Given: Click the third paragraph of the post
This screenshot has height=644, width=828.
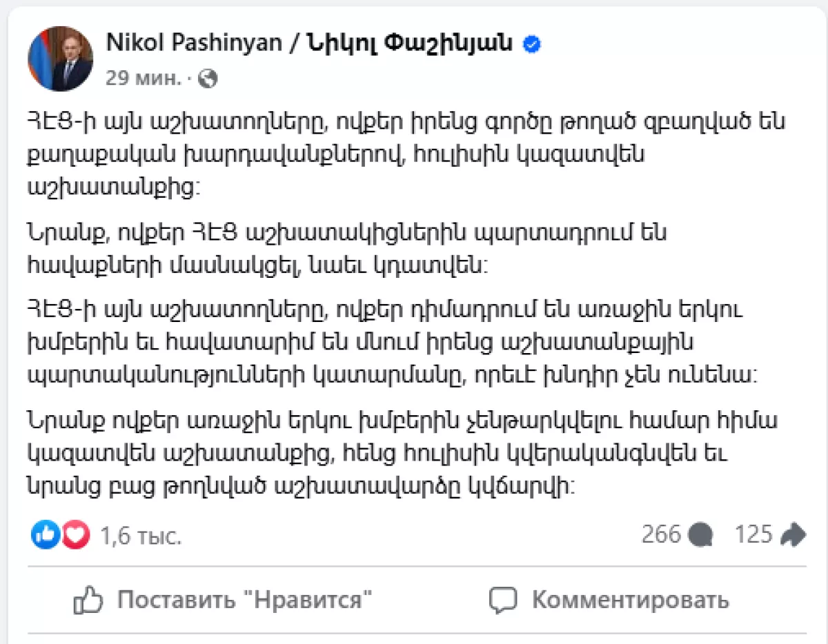Looking at the screenshot, I should pos(395,343).
